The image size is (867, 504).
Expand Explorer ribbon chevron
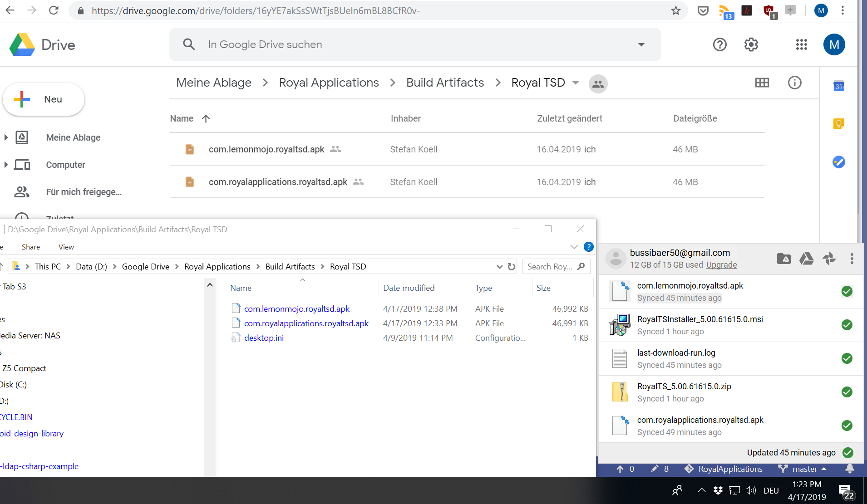tap(574, 247)
